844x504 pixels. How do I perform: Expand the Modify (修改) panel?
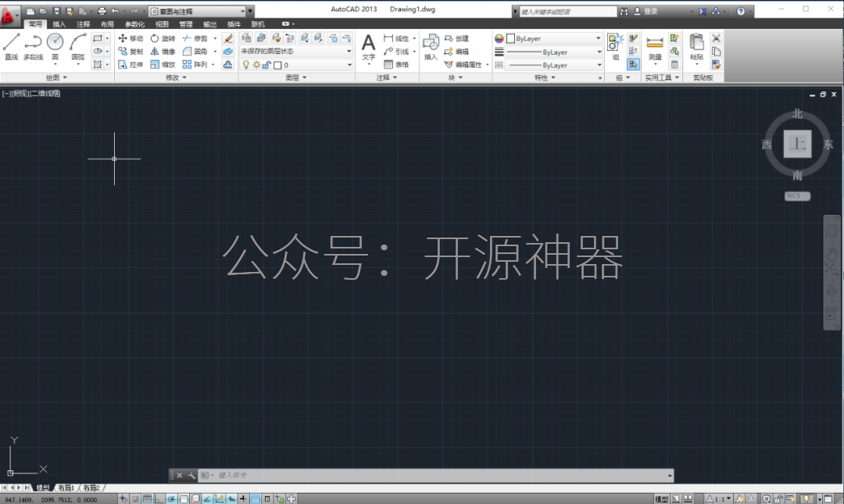click(x=176, y=77)
